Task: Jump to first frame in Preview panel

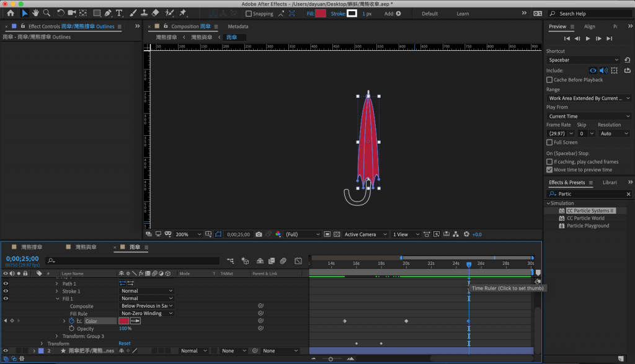Action: click(567, 38)
